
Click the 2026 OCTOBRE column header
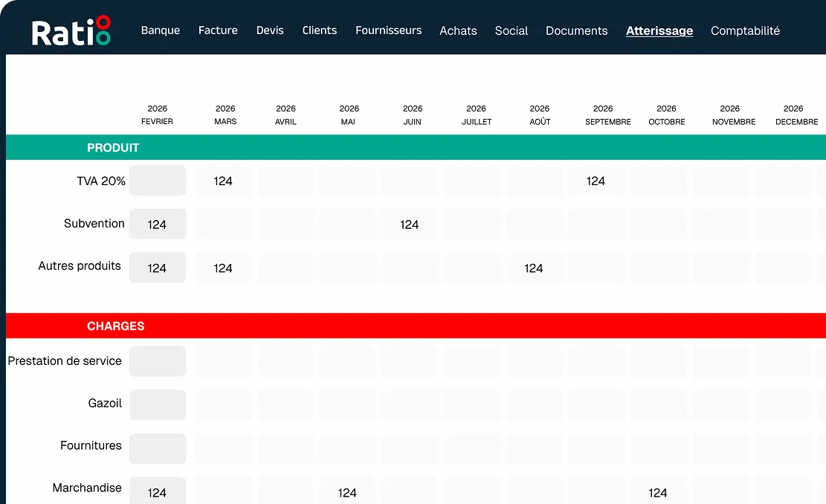[666, 114]
